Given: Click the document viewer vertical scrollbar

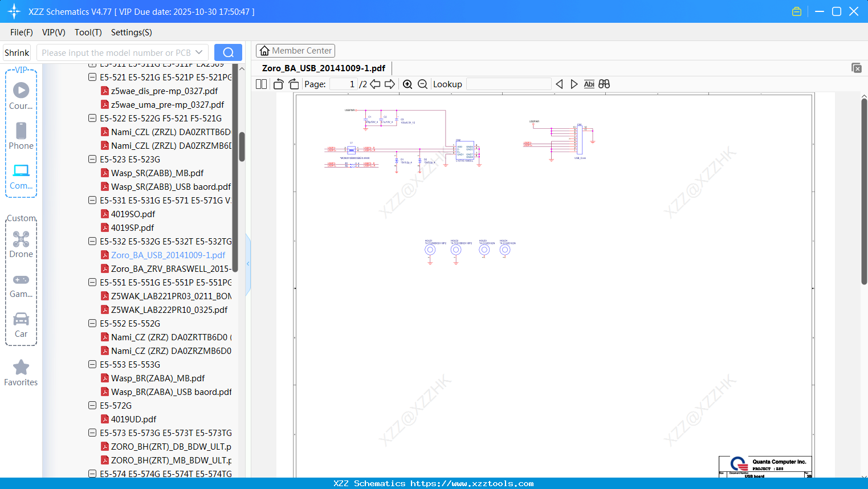Looking at the screenshot, I should coord(864,191).
